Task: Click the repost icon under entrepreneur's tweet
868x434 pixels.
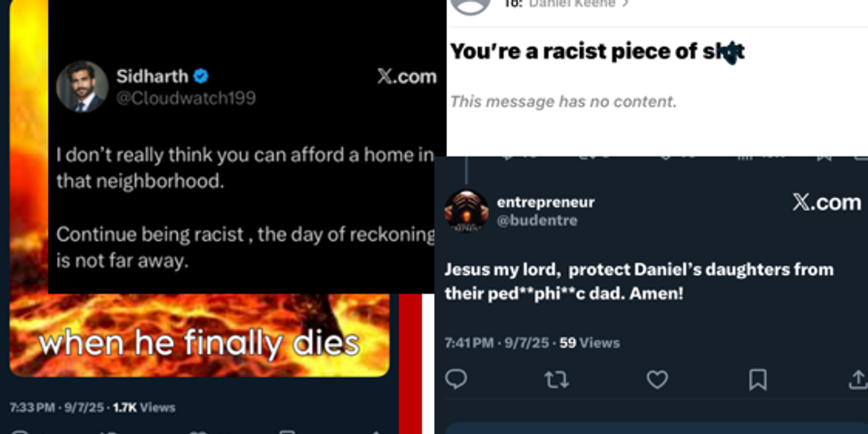Action: pos(556,379)
